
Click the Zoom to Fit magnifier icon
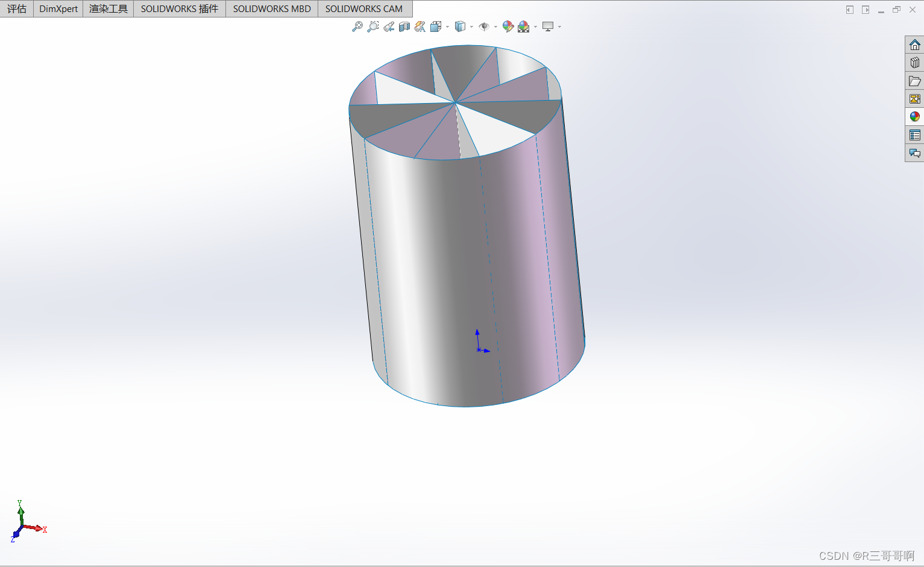[357, 27]
